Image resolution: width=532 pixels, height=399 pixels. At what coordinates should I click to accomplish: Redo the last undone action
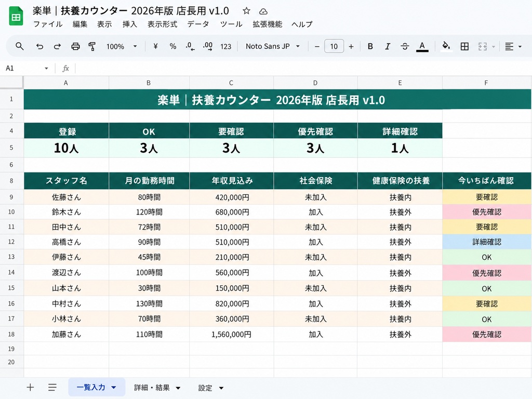point(57,46)
